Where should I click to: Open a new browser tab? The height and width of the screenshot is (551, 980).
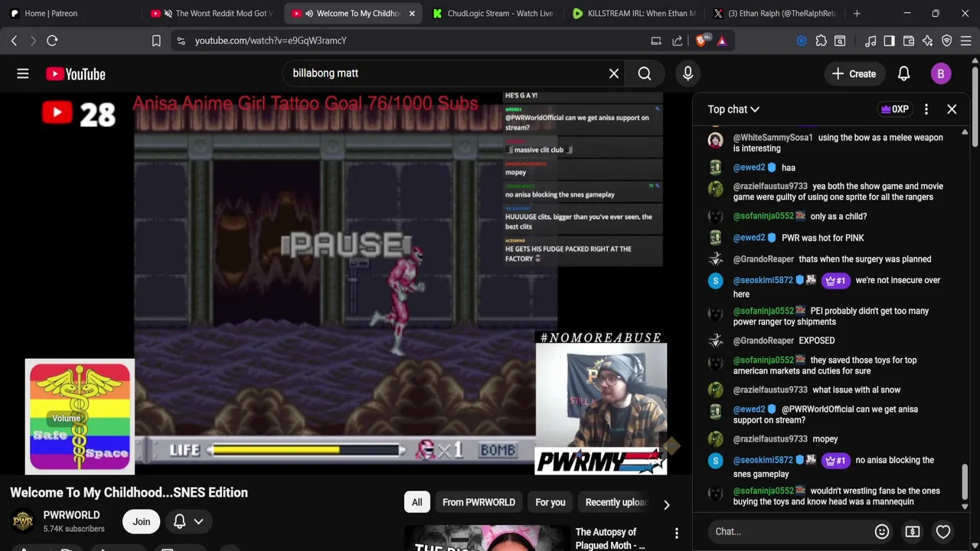pyautogui.click(x=857, y=13)
